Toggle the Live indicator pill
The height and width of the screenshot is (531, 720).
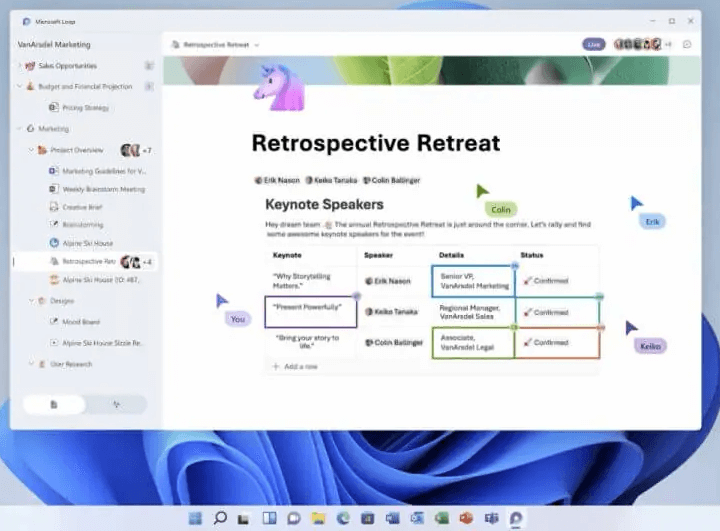click(x=594, y=45)
